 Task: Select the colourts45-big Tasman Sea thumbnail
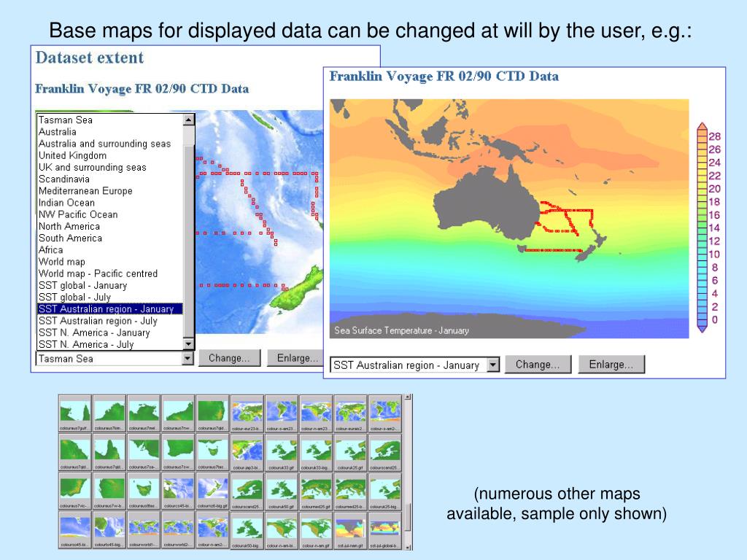pyautogui.click(x=109, y=530)
